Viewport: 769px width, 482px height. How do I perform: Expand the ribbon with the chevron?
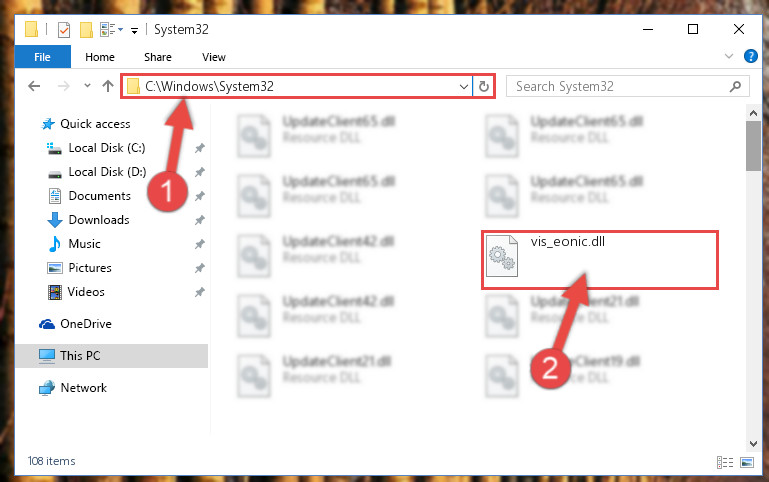pyautogui.click(x=729, y=56)
